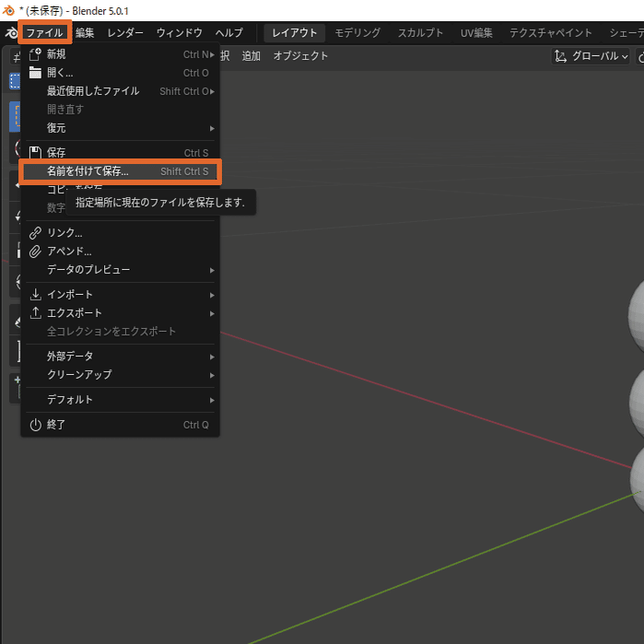Viewport: 644px width, 644px height.
Task: Open the 追加 menu in viewport header
Action: (251, 56)
